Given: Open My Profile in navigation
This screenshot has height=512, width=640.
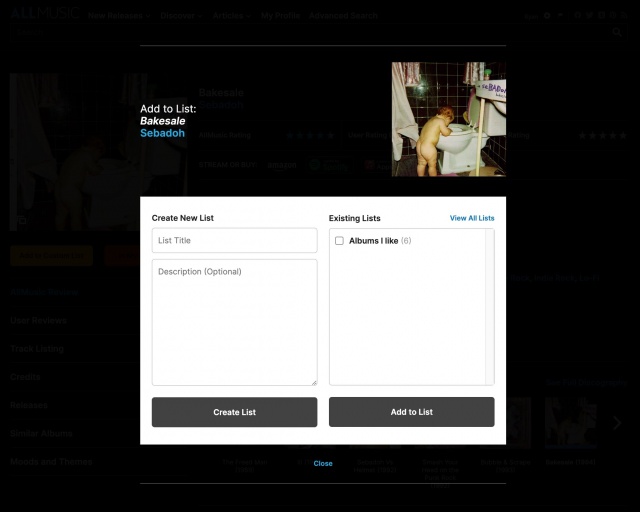Looking at the screenshot, I should pos(280,16).
